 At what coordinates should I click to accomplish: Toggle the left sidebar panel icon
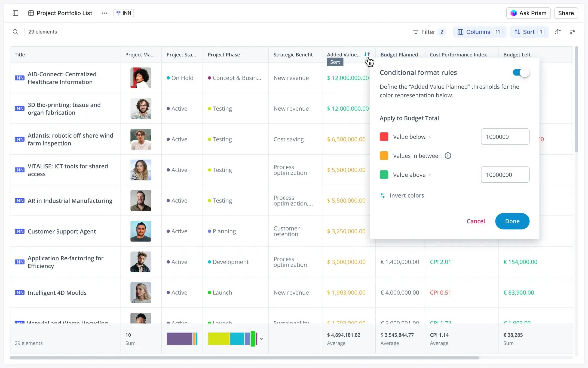[16, 13]
